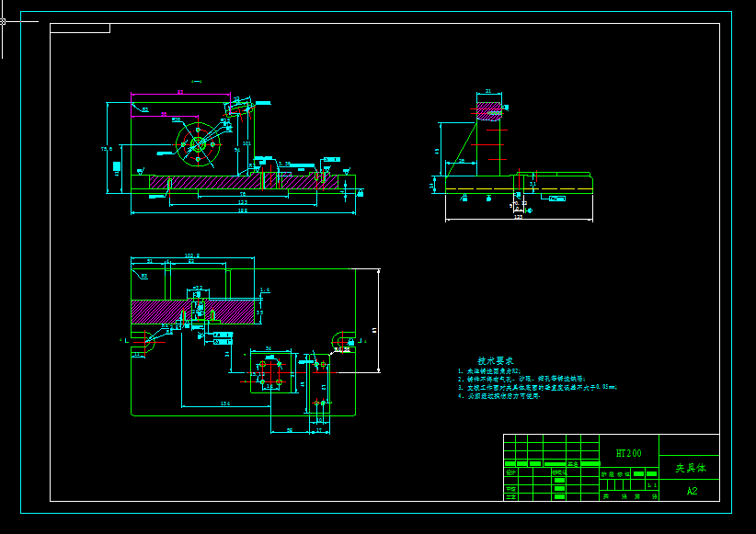Select the 35 dimension beside top view hatching

pyautogui.click(x=260, y=312)
